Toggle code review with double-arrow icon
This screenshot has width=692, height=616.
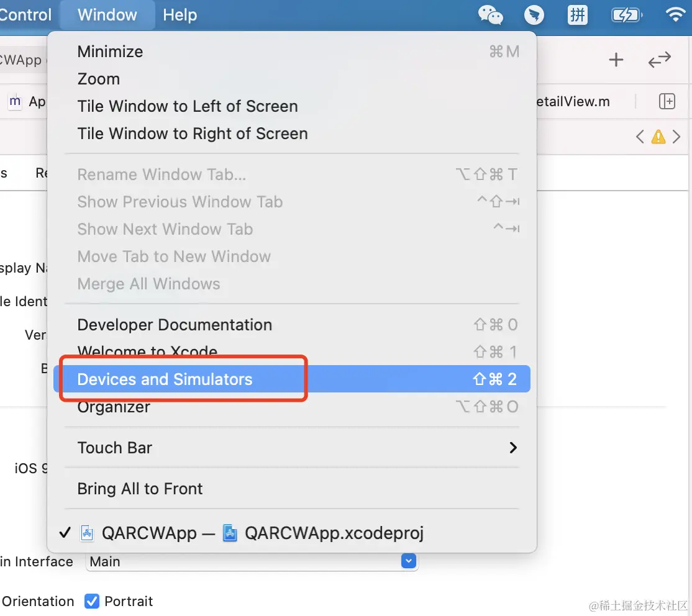(659, 60)
